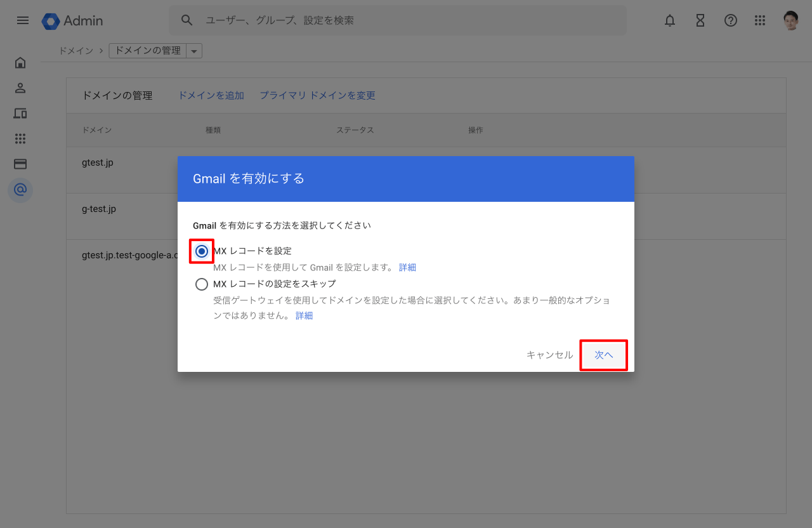Select 'MX レコードの設定をスキップ' radio option
This screenshot has height=528, width=812.
click(x=202, y=284)
